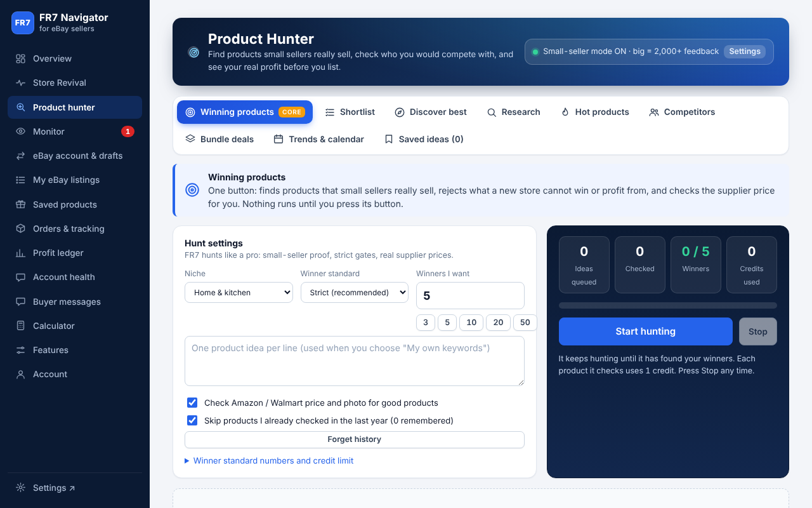Open the Overview grid icon
Screen dimensions: 812x508
pos(21,58)
